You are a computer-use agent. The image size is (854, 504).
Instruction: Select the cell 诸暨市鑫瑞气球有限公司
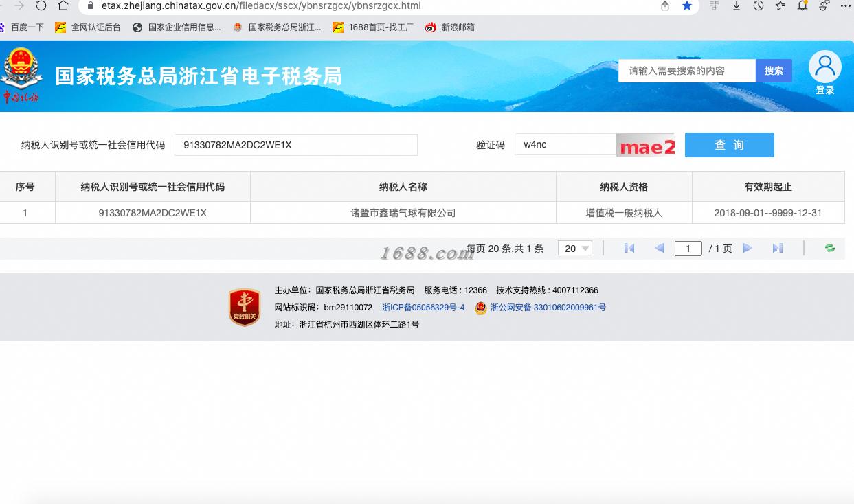click(x=403, y=213)
